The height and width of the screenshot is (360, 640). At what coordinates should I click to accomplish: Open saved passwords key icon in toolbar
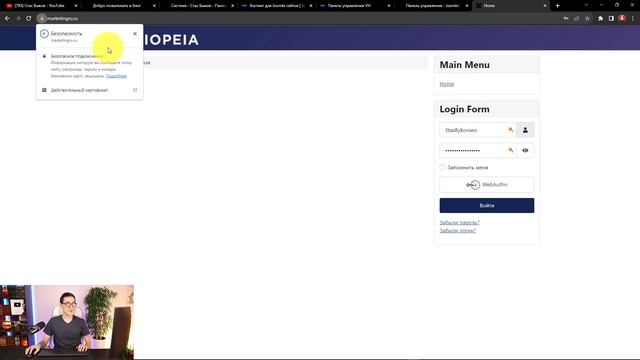[566, 18]
